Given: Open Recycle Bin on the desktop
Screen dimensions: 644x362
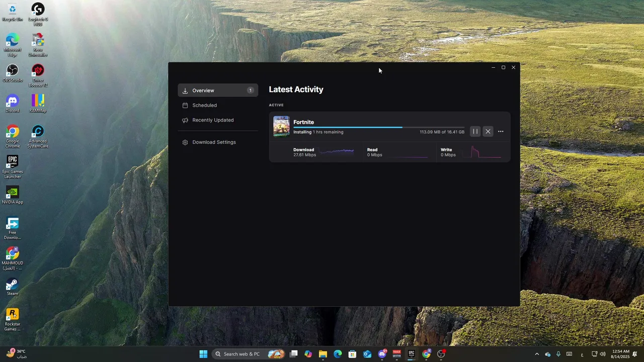Looking at the screenshot, I should (x=12, y=13).
